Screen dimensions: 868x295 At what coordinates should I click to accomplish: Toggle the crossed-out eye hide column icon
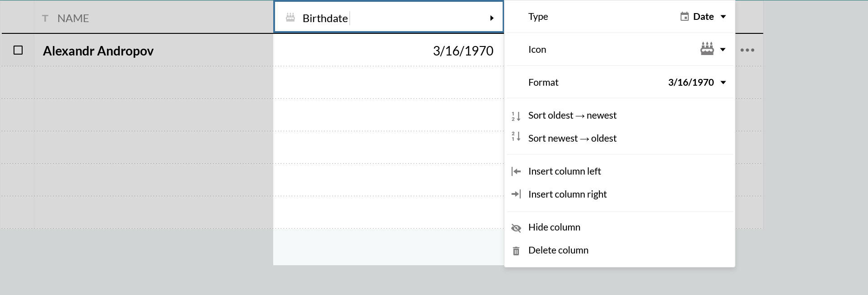coord(516,228)
